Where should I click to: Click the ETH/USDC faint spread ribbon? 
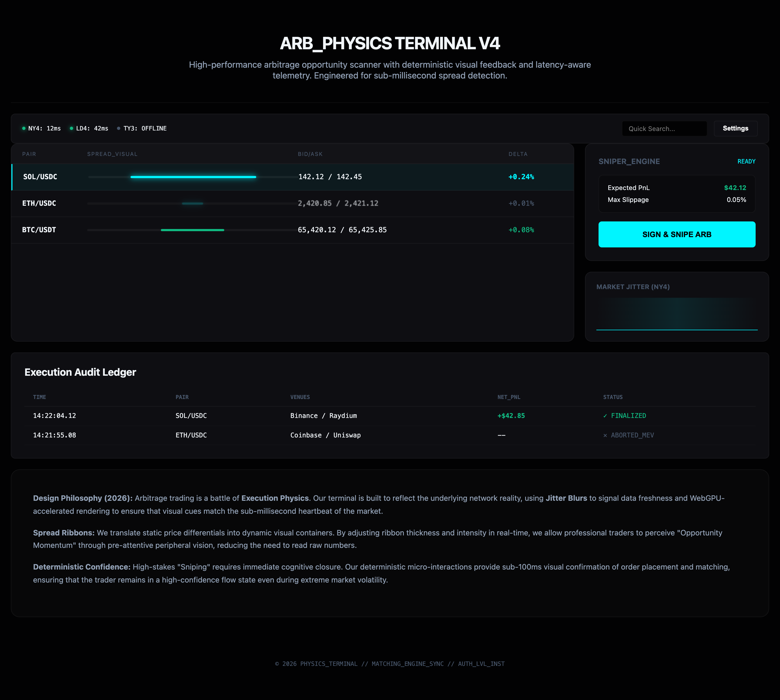192,204
